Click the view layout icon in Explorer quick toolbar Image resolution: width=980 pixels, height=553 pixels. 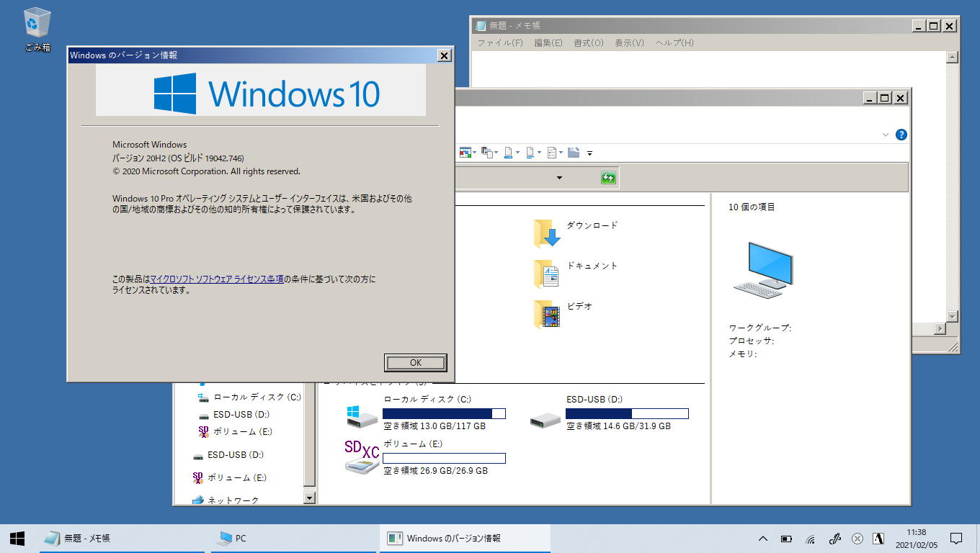(465, 152)
